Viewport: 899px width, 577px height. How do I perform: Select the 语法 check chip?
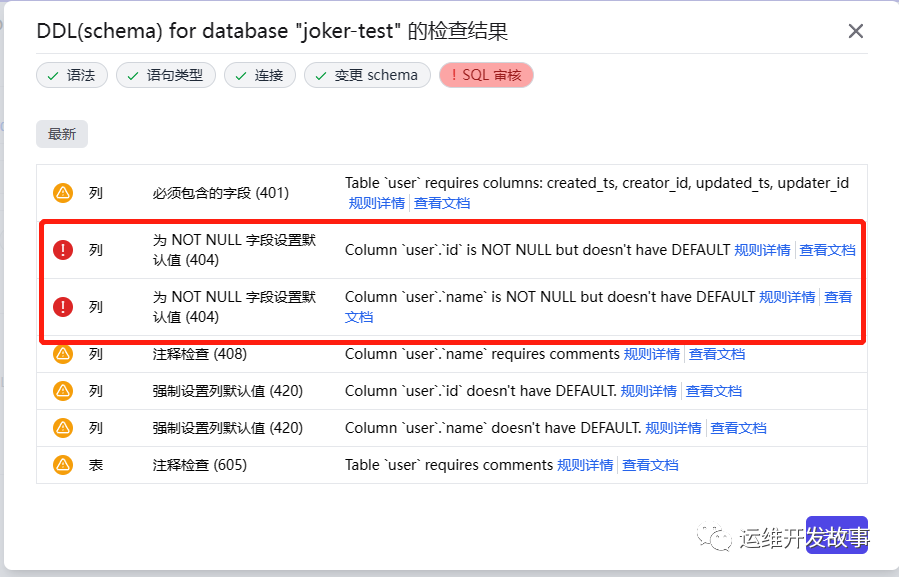coord(72,75)
